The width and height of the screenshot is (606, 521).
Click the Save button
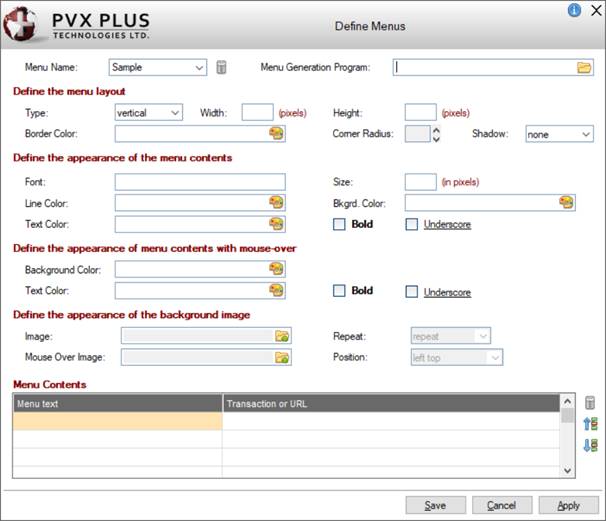coord(435,505)
